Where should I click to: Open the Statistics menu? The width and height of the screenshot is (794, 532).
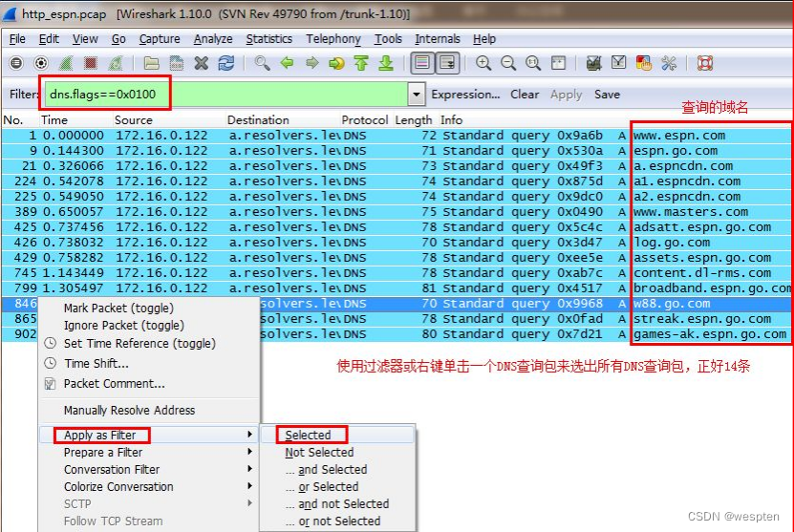(x=268, y=39)
